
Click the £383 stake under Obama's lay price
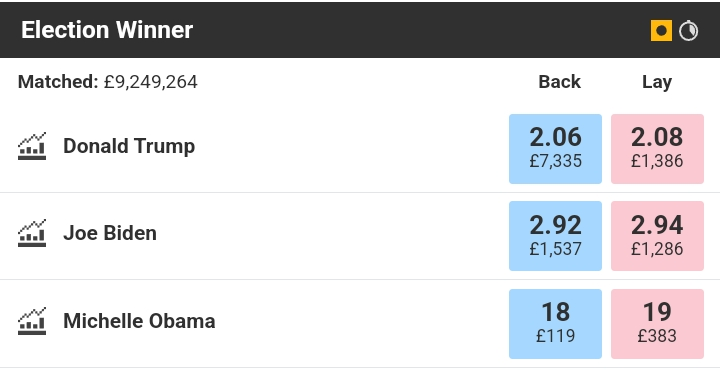(657, 336)
